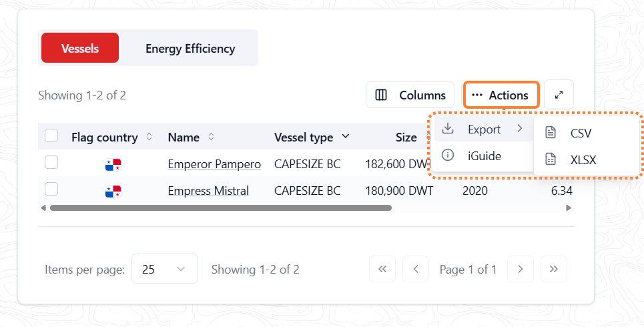
Task: Click the download icon beside Export
Action: (x=448, y=129)
